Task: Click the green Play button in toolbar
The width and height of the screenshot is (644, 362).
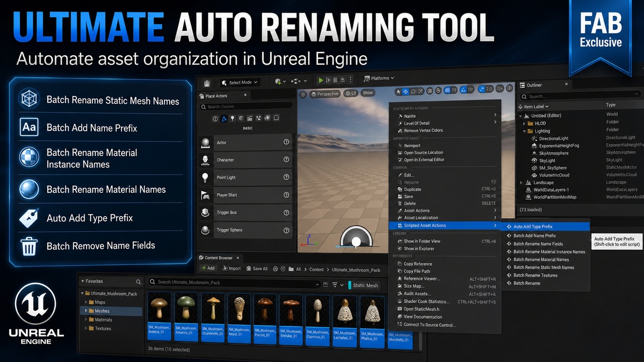Action: (x=321, y=80)
